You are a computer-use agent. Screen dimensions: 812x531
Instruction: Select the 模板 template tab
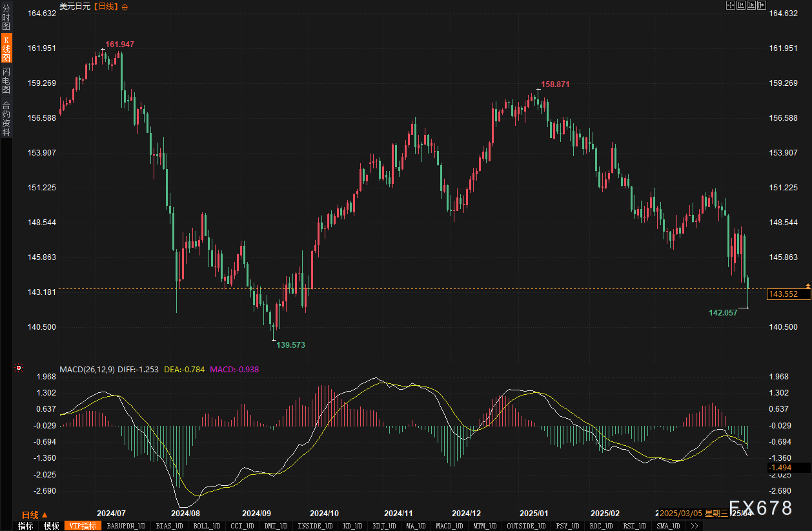[x=52, y=526]
